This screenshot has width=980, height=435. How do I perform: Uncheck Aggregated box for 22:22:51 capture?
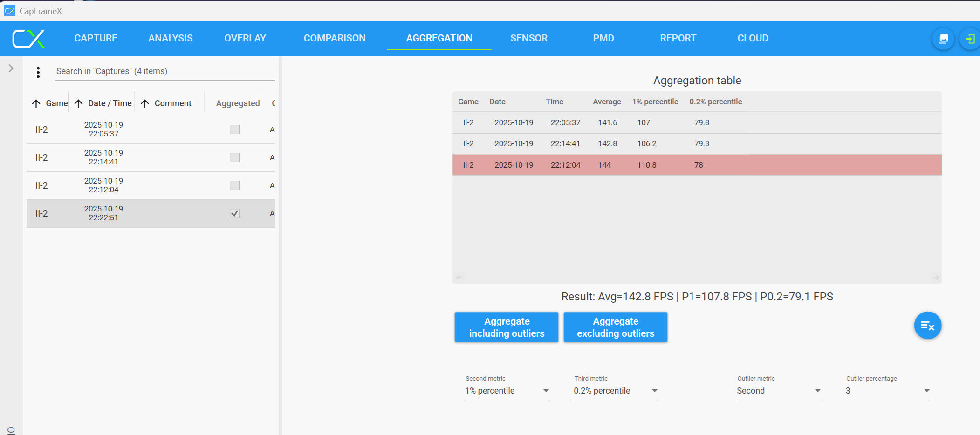point(234,213)
